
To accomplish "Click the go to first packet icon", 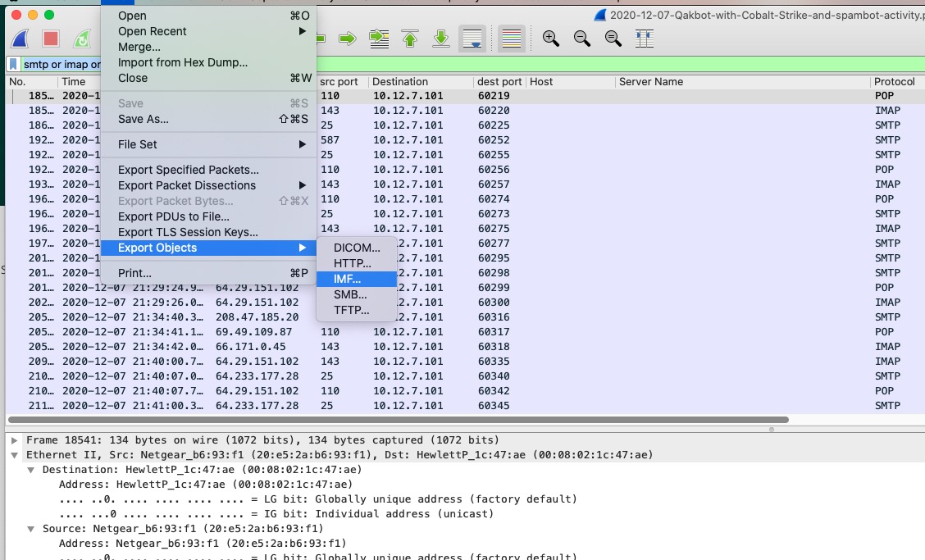I will click(410, 39).
